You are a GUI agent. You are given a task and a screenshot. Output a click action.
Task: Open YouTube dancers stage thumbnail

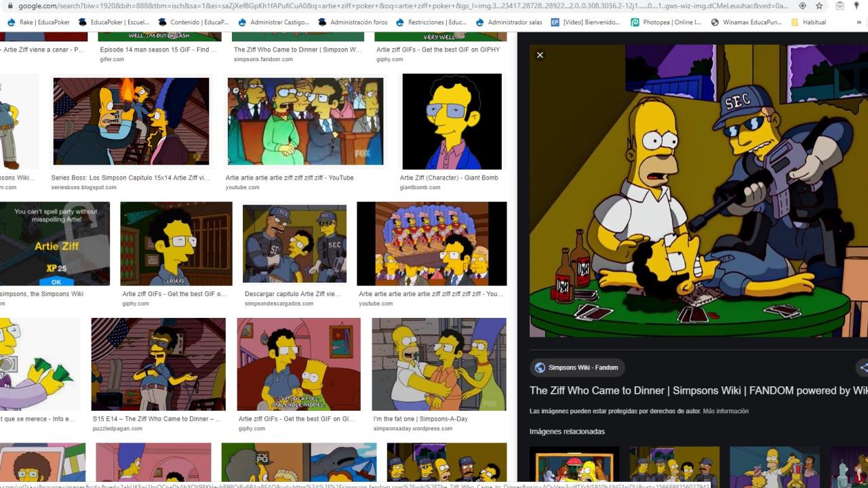pyautogui.click(x=432, y=243)
